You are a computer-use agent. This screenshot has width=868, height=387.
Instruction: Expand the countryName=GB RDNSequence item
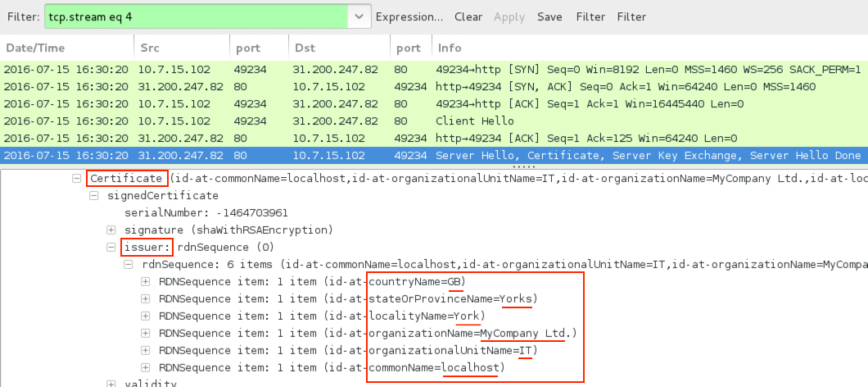click(145, 282)
